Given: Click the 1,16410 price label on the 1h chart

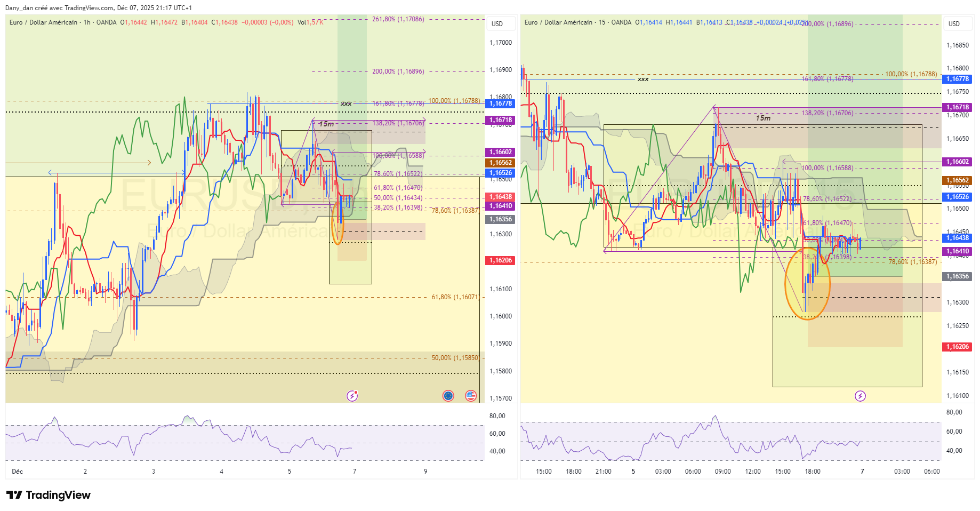Looking at the screenshot, I should [x=501, y=206].
